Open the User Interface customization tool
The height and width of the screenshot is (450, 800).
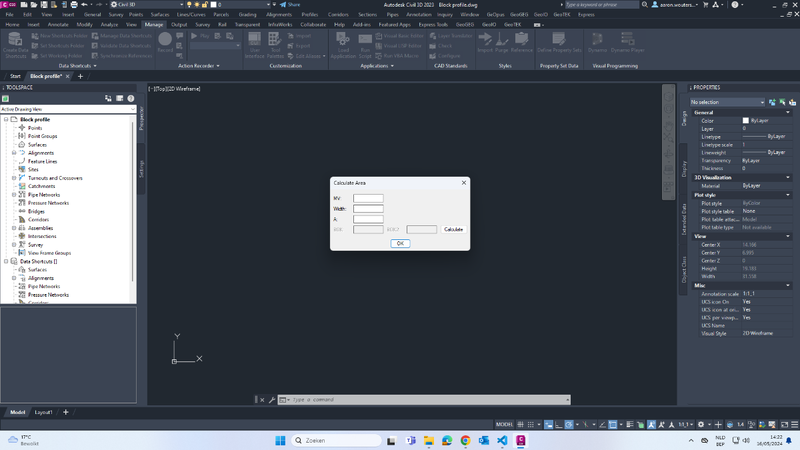pos(255,43)
